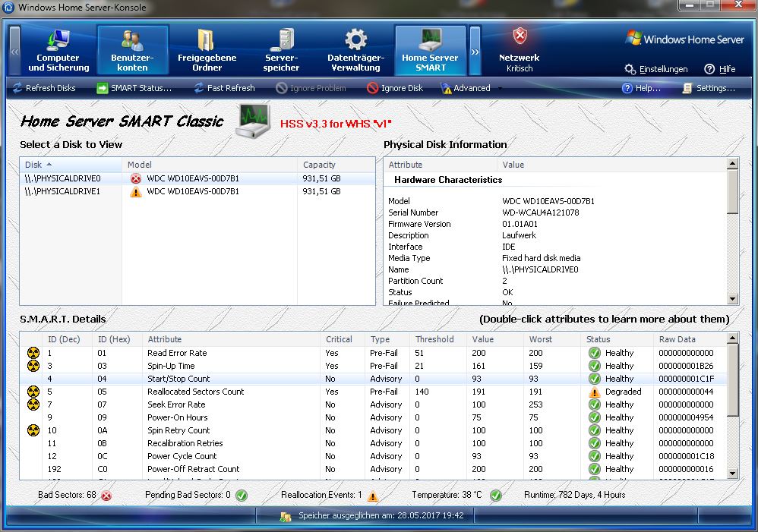Click the storage balance icon in the status bar

286,517
